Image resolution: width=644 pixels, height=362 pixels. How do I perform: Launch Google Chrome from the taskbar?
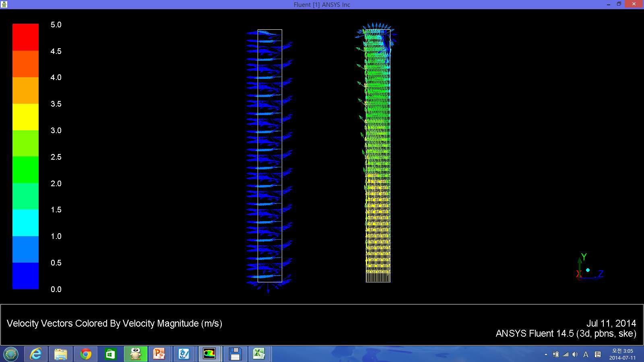(x=85, y=354)
